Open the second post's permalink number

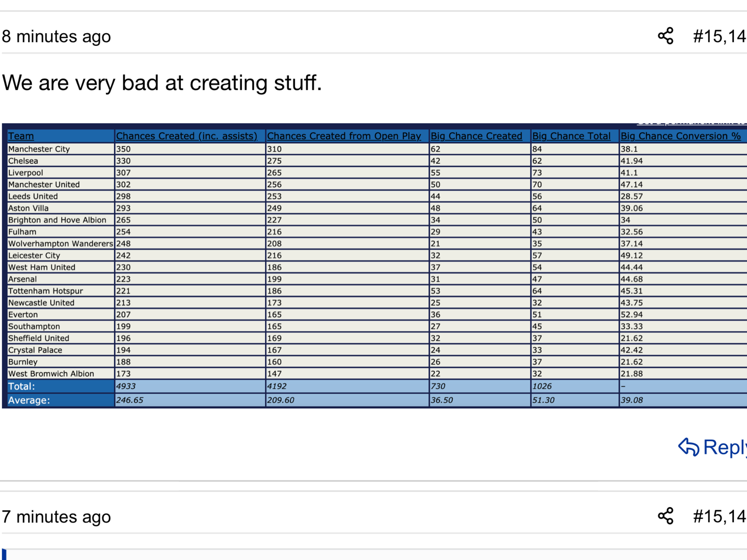click(x=720, y=516)
